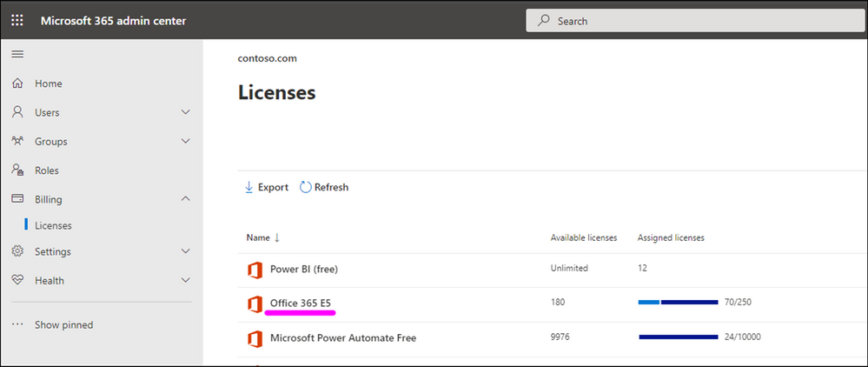Expand the Users menu chevron

pos(186,112)
